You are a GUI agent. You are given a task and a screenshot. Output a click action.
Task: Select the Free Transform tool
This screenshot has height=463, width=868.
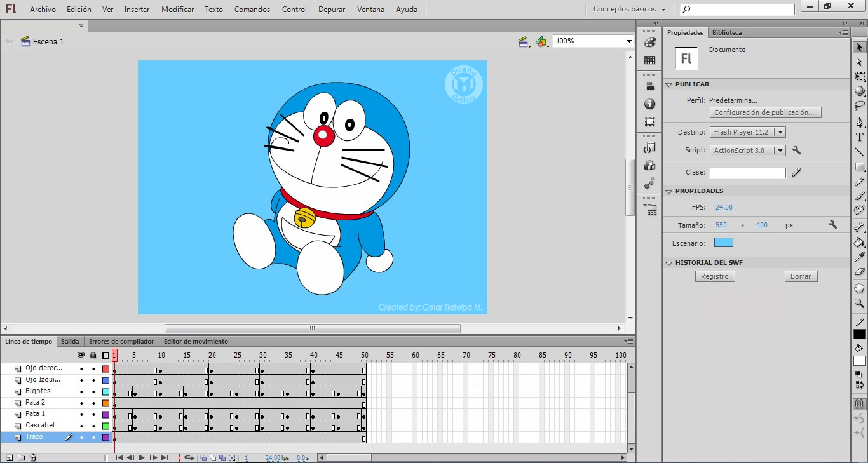click(859, 77)
